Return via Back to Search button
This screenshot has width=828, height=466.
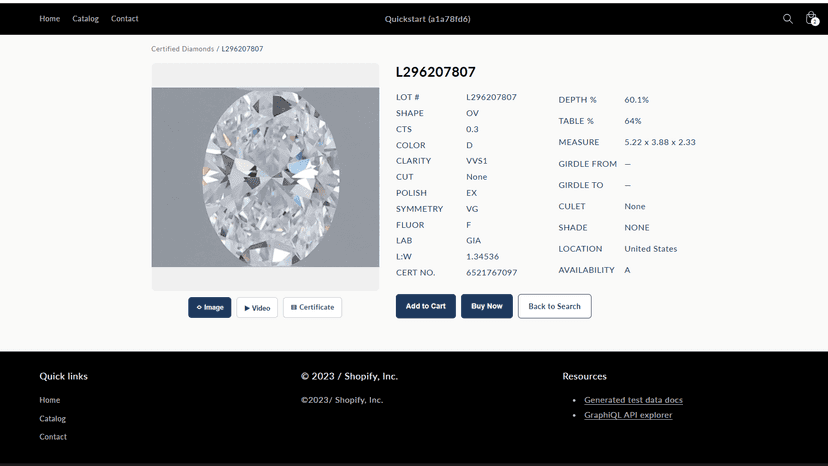(554, 306)
